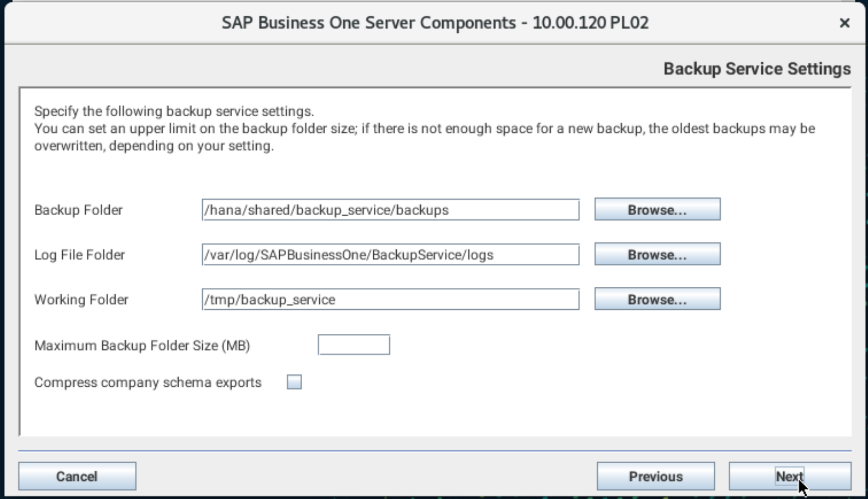The width and height of the screenshot is (868, 499).
Task: Proceed with the Next button
Action: point(790,476)
